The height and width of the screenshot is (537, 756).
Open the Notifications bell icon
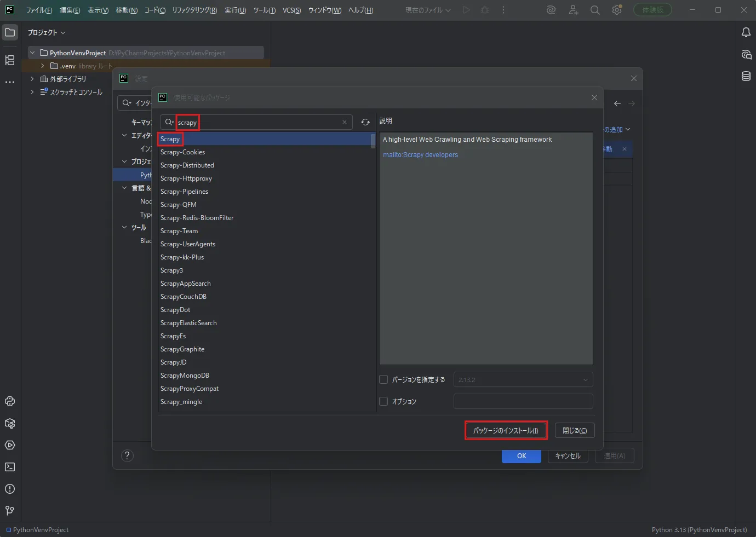click(746, 32)
